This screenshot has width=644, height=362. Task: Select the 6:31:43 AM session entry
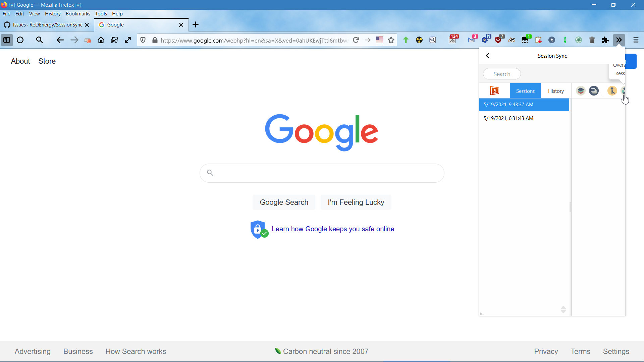point(508,118)
